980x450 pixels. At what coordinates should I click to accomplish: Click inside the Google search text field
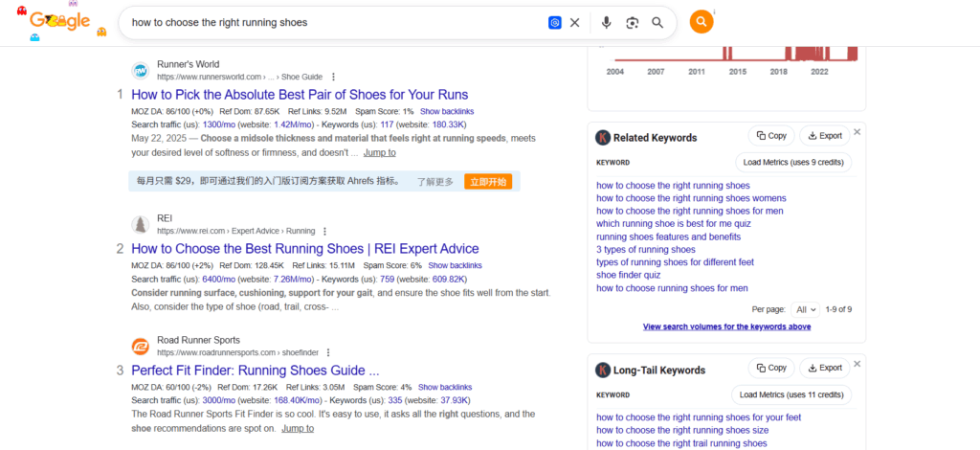tap(335, 23)
